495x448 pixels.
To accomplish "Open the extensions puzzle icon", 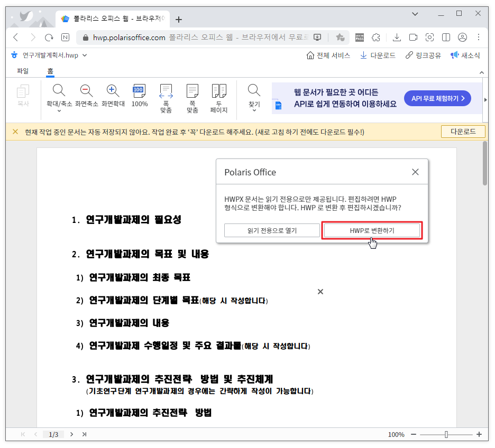I will (376, 38).
